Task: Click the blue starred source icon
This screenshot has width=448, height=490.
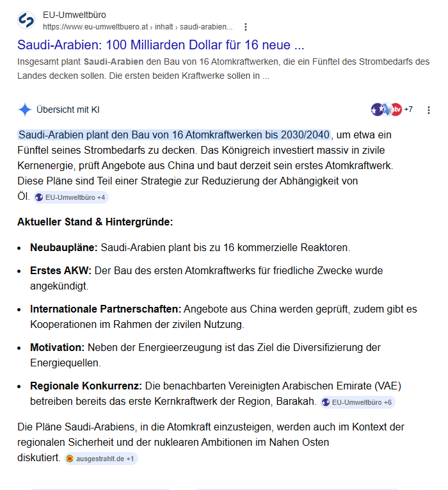Action: (x=377, y=110)
